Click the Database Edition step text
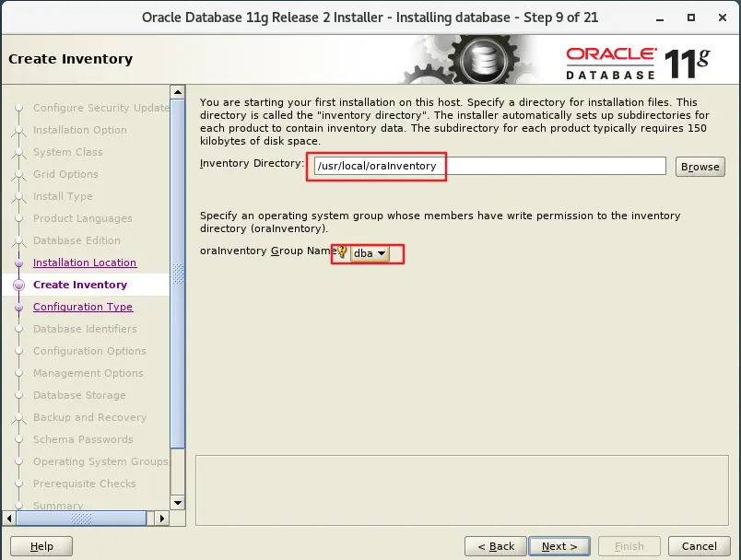Image resolution: width=741 pixels, height=560 pixels. pos(76,240)
